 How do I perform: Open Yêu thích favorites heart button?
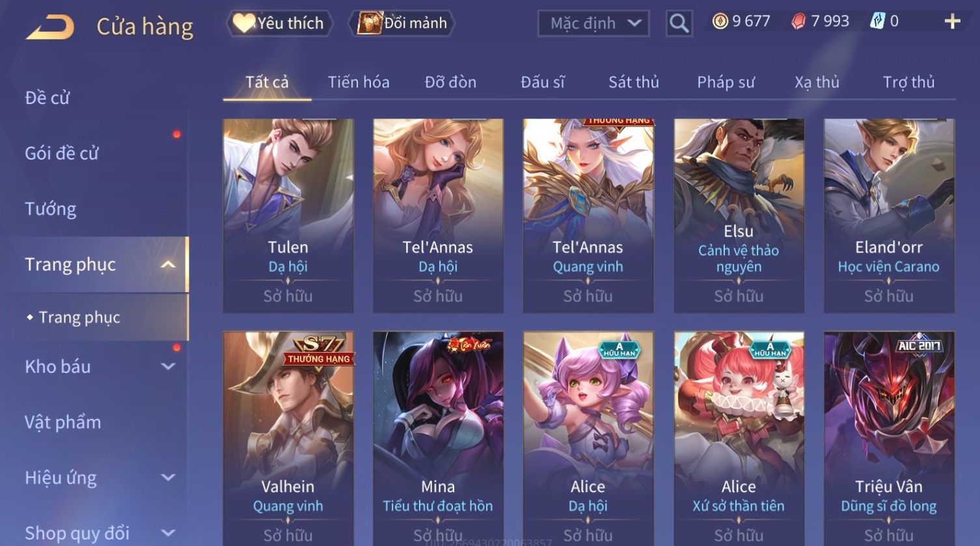(279, 23)
